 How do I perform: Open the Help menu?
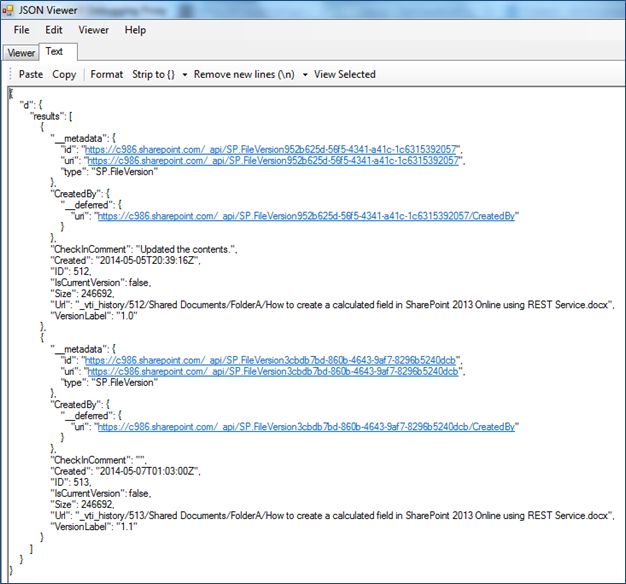[x=135, y=30]
